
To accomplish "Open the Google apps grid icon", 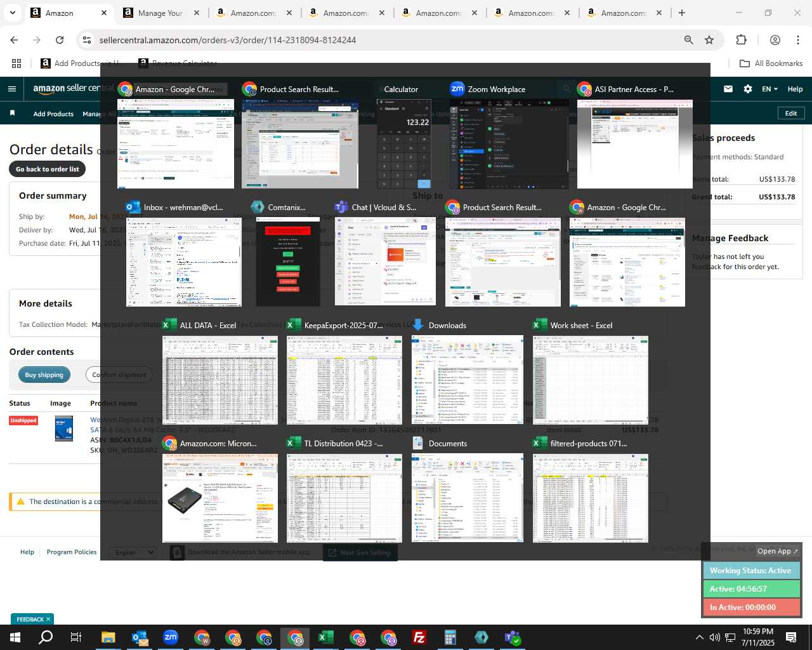I will pos(16,63).
